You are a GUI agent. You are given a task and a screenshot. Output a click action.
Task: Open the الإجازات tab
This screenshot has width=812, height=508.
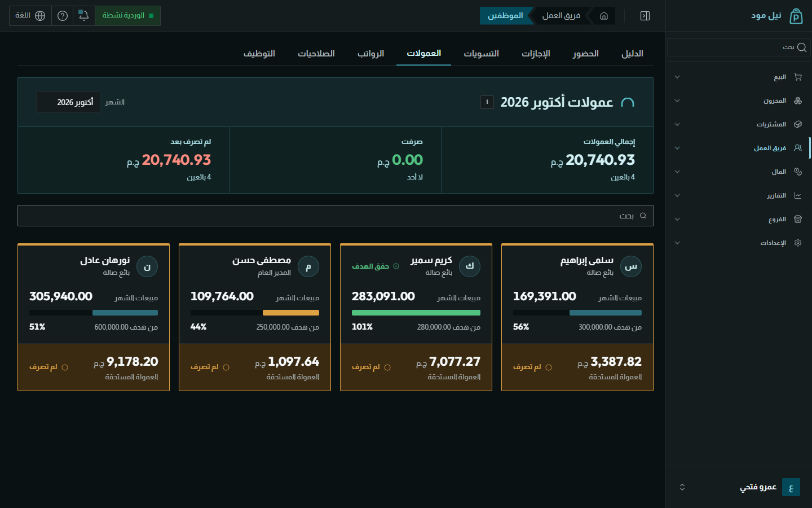click(x=536, y=54)
